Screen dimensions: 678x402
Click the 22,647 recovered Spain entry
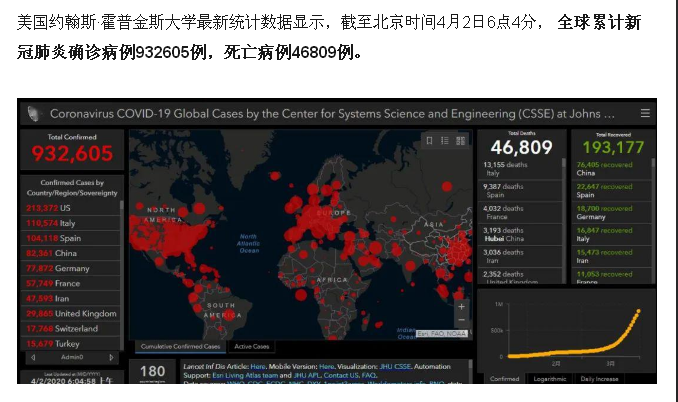612,191
